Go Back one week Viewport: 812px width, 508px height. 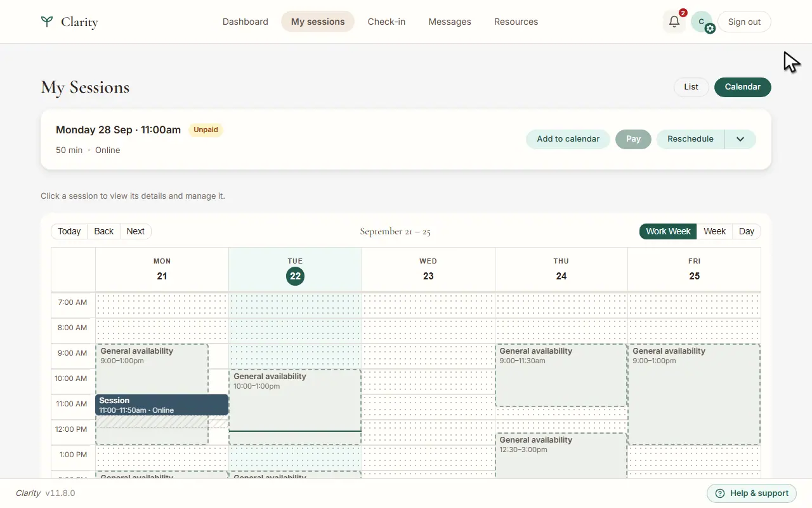click(x=103, y=231)
